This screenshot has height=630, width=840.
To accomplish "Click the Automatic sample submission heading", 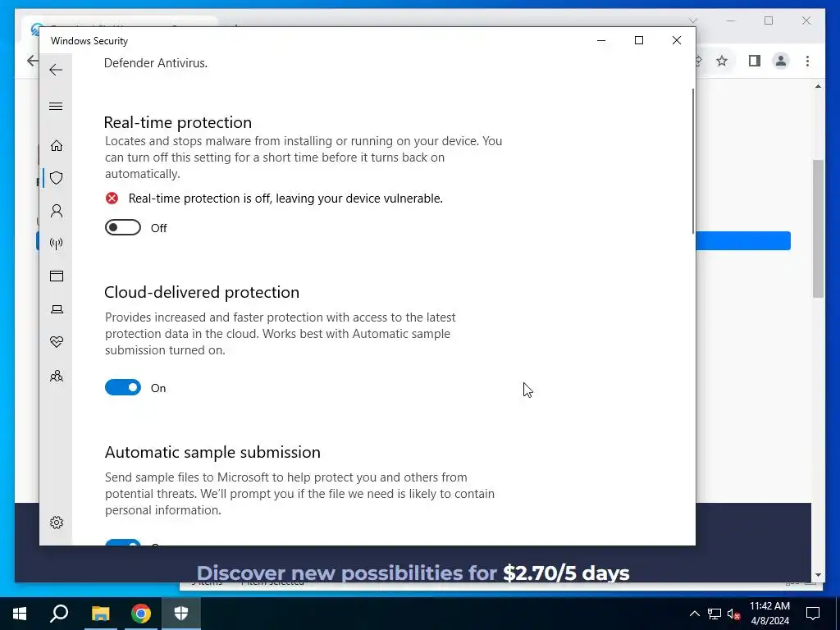I will (x=212, y=452).
